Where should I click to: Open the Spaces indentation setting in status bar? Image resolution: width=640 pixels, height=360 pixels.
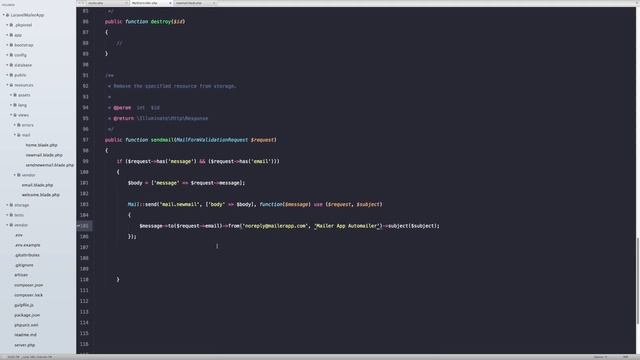(x=600, y=357)
